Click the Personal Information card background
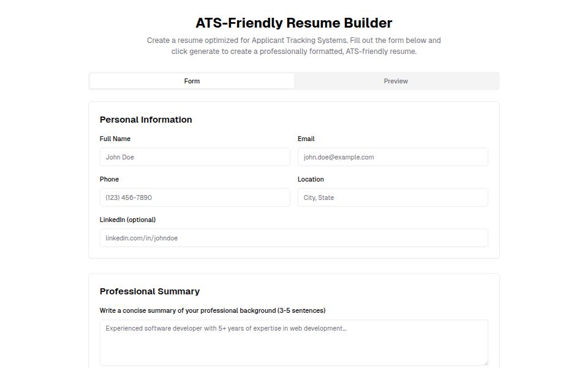588x368 pixels. coord(294,258)
